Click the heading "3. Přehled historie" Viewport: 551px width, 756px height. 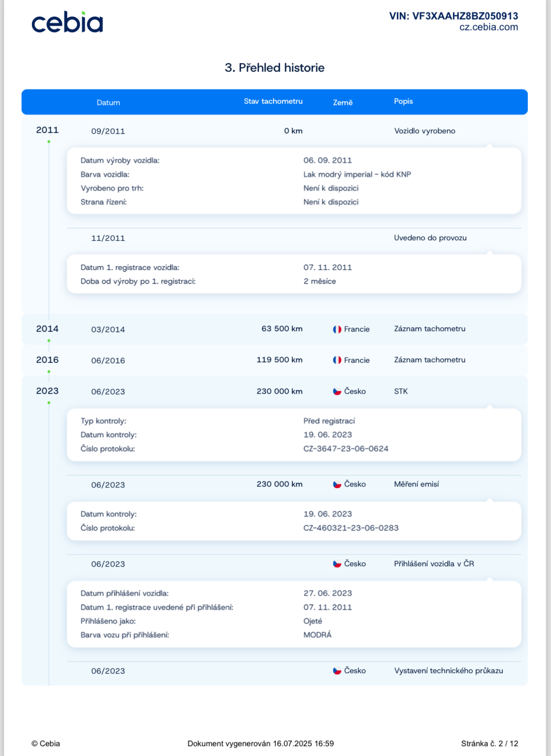[x=275, y=68]
